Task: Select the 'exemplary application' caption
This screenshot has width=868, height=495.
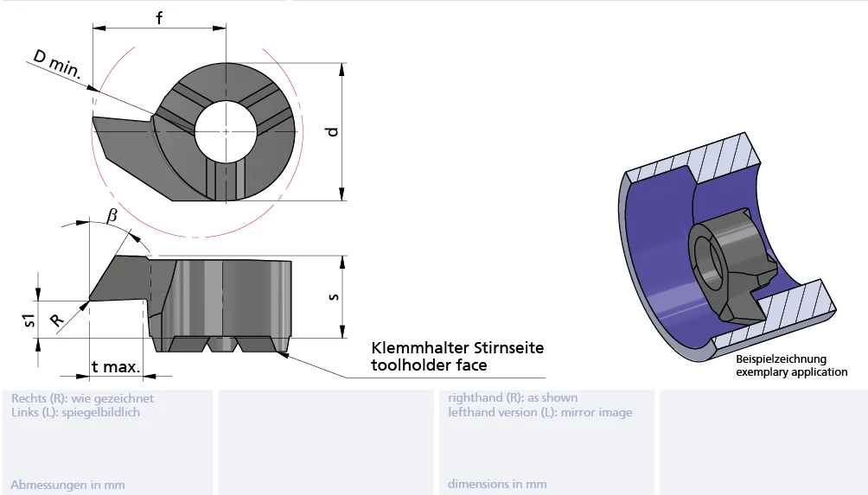Action: (x=791, y=372)
